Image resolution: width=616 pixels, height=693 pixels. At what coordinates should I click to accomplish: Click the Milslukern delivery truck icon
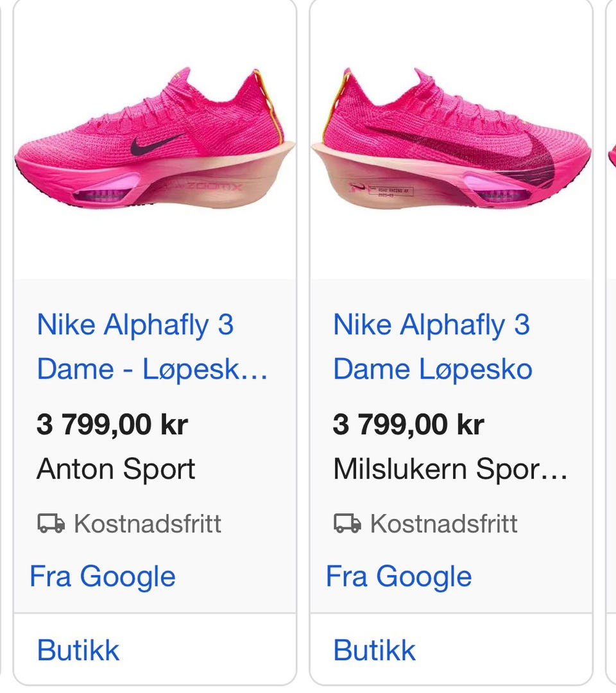click(x=347, y=524)
